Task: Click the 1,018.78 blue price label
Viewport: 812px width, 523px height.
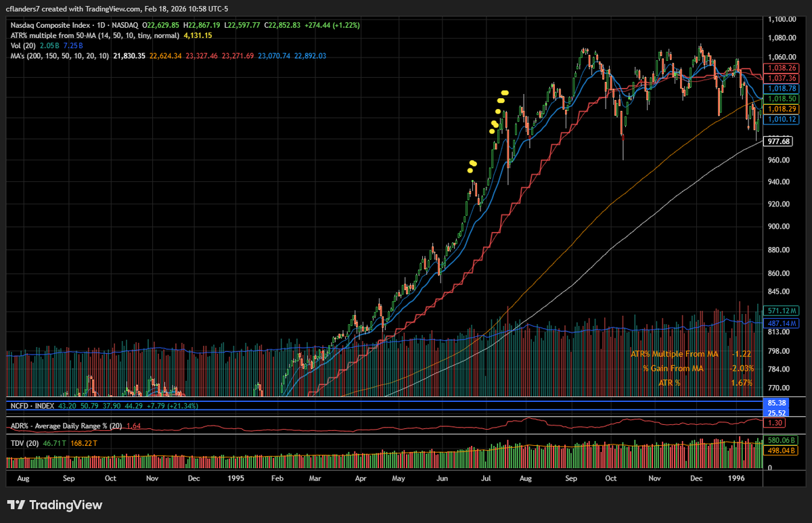Action: click(x=781, y=89)
